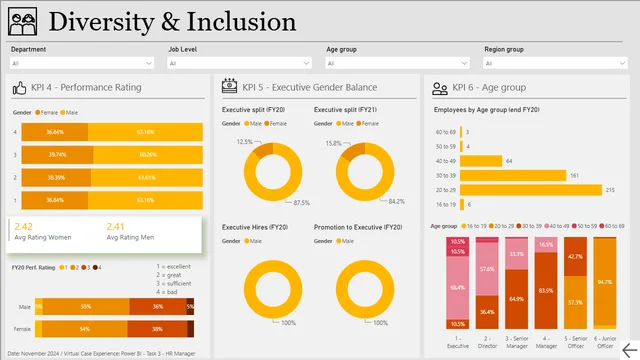This screenshot has width=640, height=360.
Task: Click the 16 to 19 bar showing 6
Action: [462, 204]
